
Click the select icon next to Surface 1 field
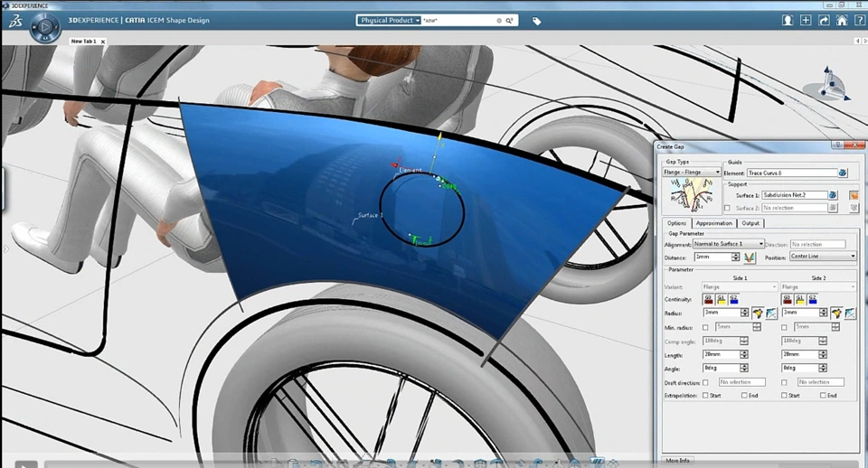(833, 195)
